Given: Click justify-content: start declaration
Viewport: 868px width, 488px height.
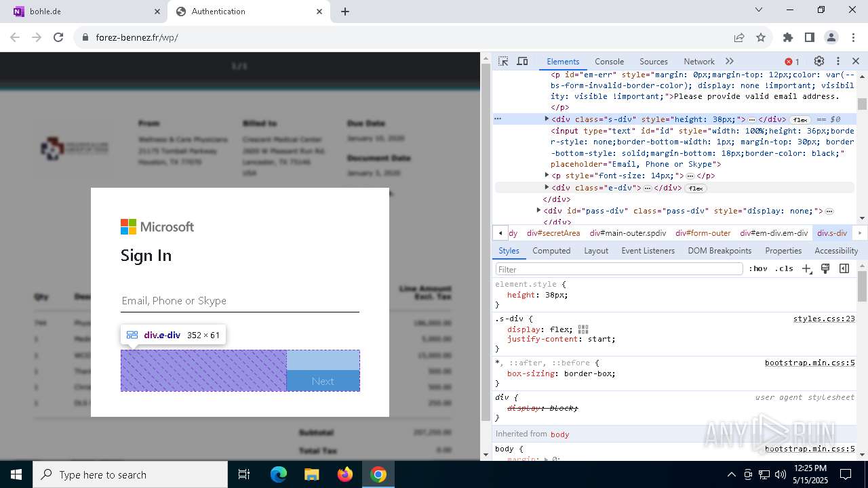Looking at the screenshot, I should pyautogui.click(x=561, y=339).
